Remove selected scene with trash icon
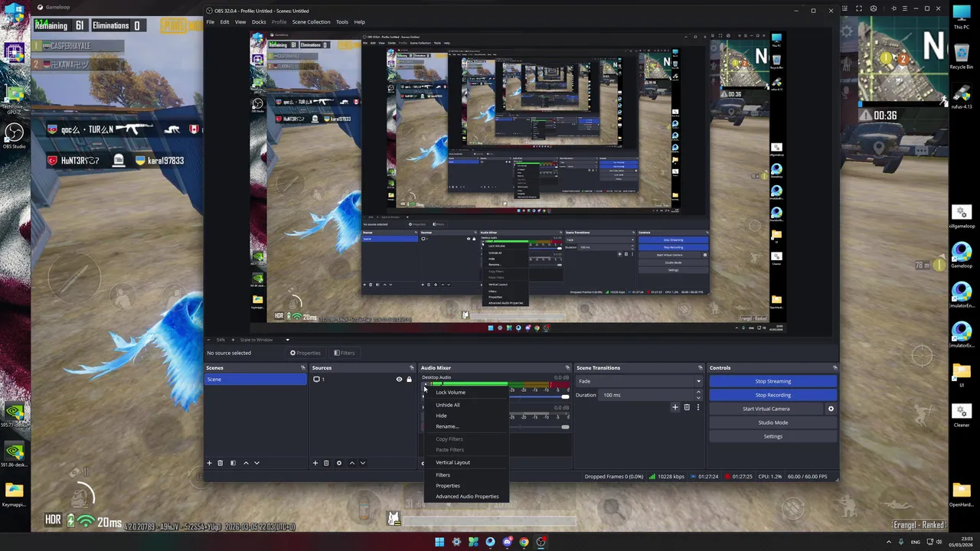980x551 pixels. click(x=220, y=463)
